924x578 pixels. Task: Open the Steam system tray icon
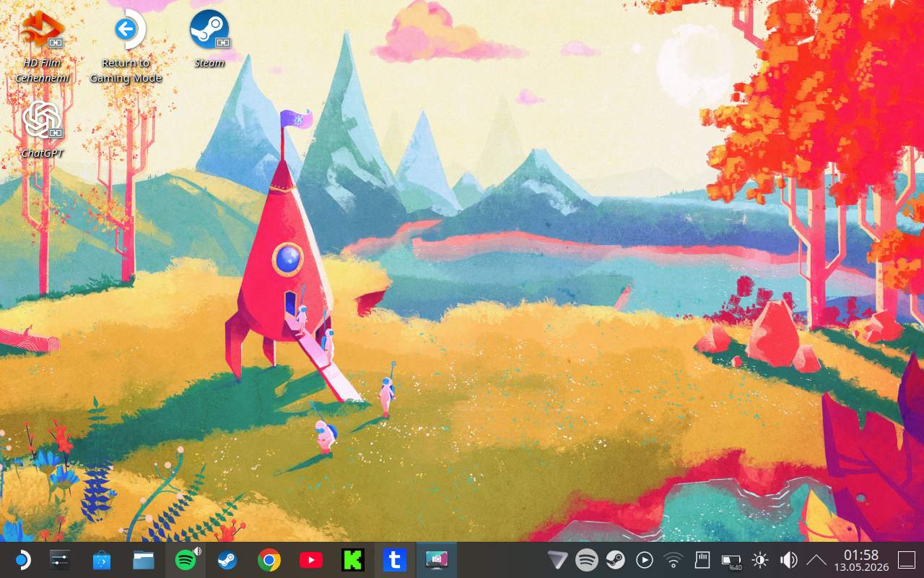click(616, 560)
